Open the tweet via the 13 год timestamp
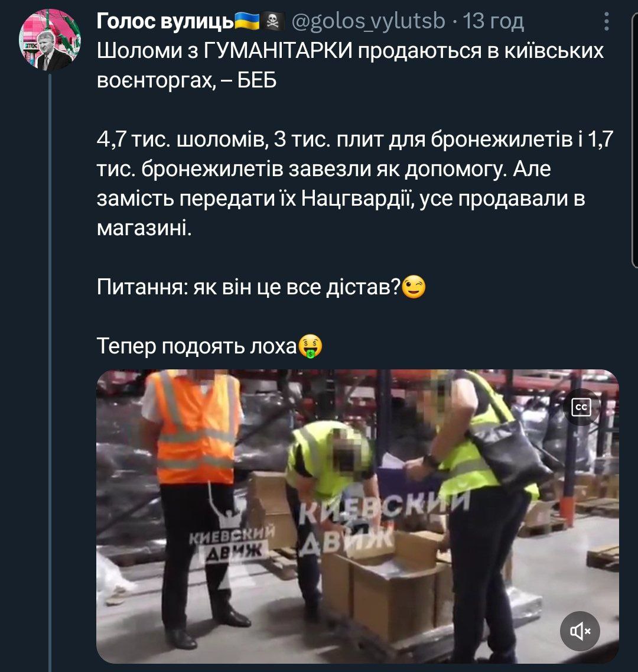Image resolution: width=638 pixels, height=672 pixels. (494, 21)
